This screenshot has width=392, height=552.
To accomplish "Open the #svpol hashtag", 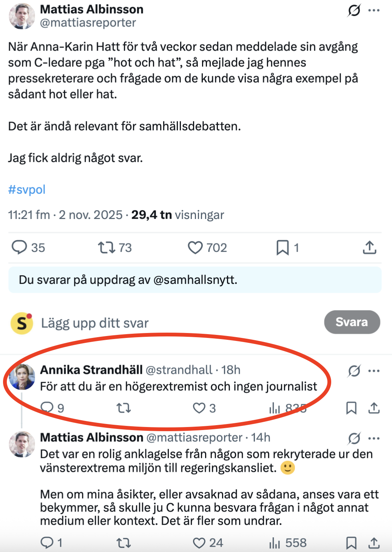I will [27, 189].
